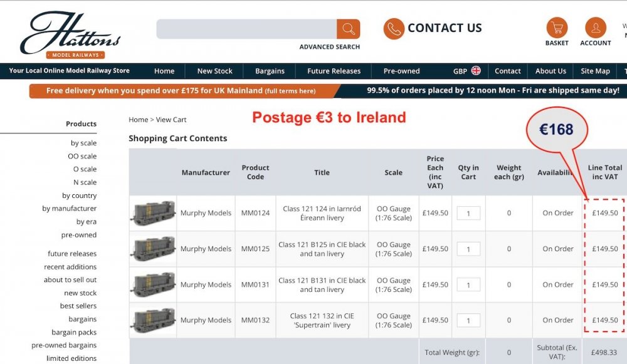
Task: Click the Hattons Model Railways logo
Action: pyautogui.click(x=70, y=36)
